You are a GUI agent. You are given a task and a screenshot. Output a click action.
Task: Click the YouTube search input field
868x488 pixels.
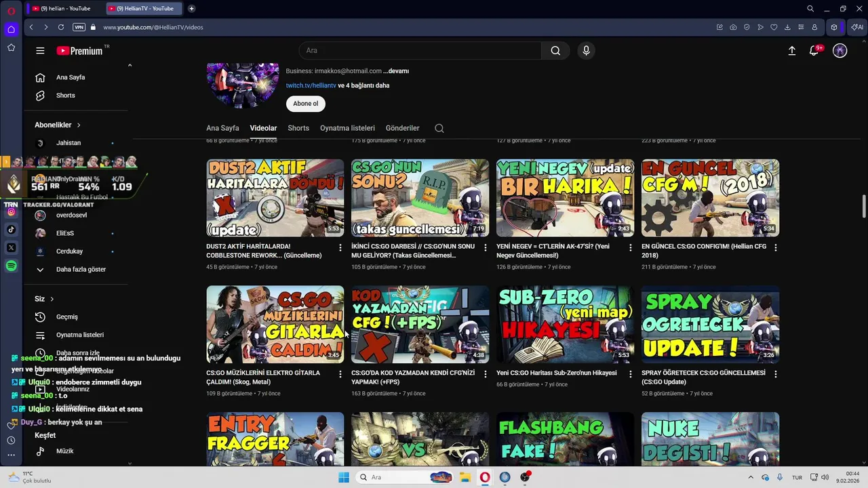[x=420, y=51]
